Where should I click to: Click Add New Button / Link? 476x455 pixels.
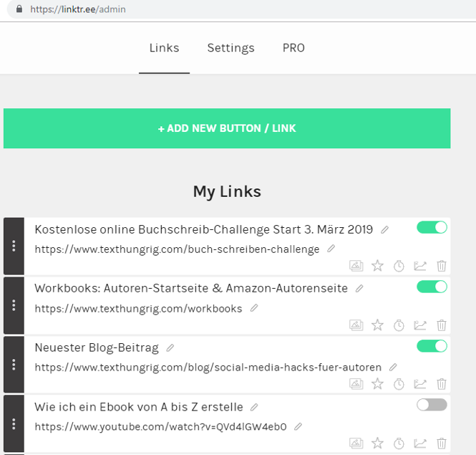pos(227,128)
